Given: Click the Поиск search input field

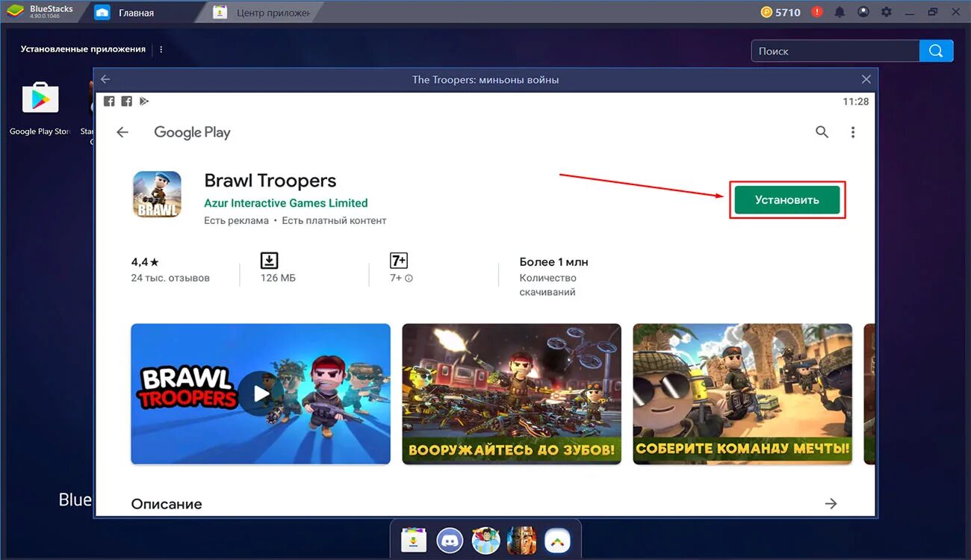Looking at the screenshot, I should coord(835,51).
